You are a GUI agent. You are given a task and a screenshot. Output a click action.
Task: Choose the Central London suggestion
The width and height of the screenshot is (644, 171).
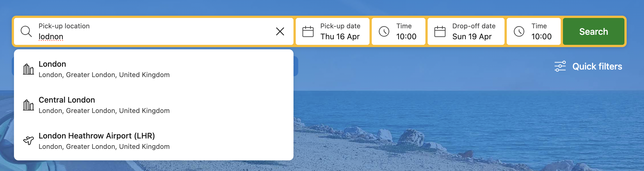[104, 105]
